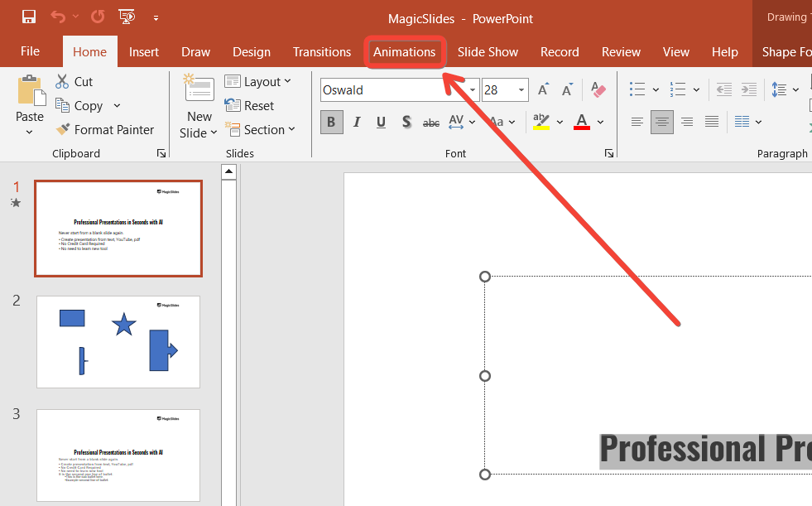Click the red font color swatch

(582, 122)
